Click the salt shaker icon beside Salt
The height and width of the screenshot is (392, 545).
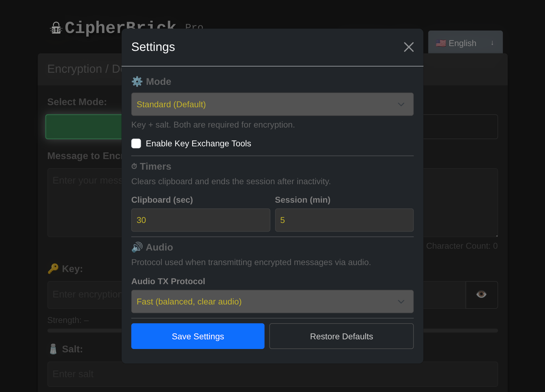(x=53, y=349)
